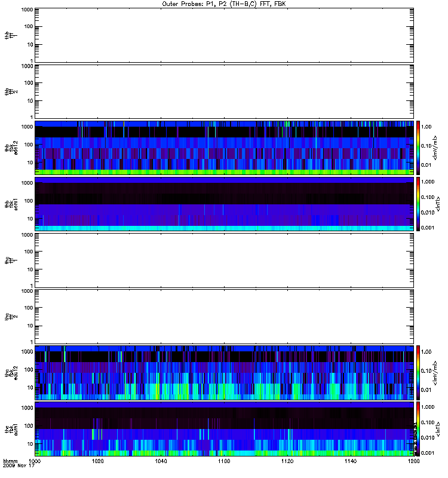Click the 1020 time label on the bottom axis
This screenshot has width=448, height=478.
[98, 461]
